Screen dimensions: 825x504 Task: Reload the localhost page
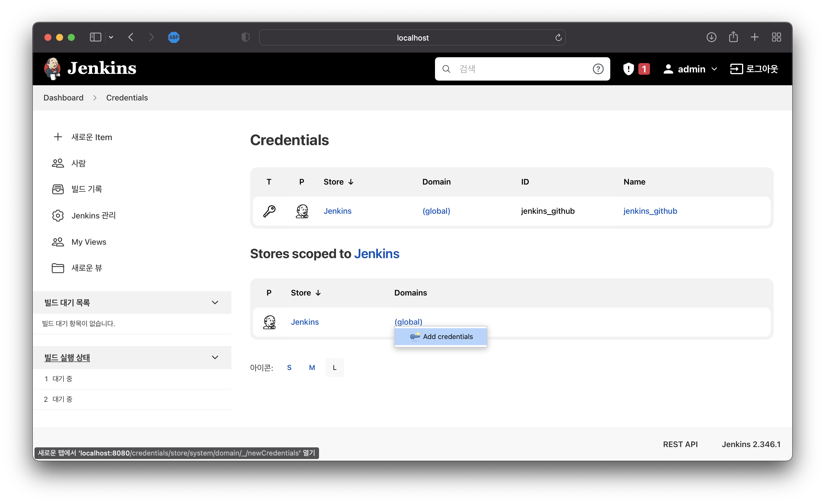558,37
